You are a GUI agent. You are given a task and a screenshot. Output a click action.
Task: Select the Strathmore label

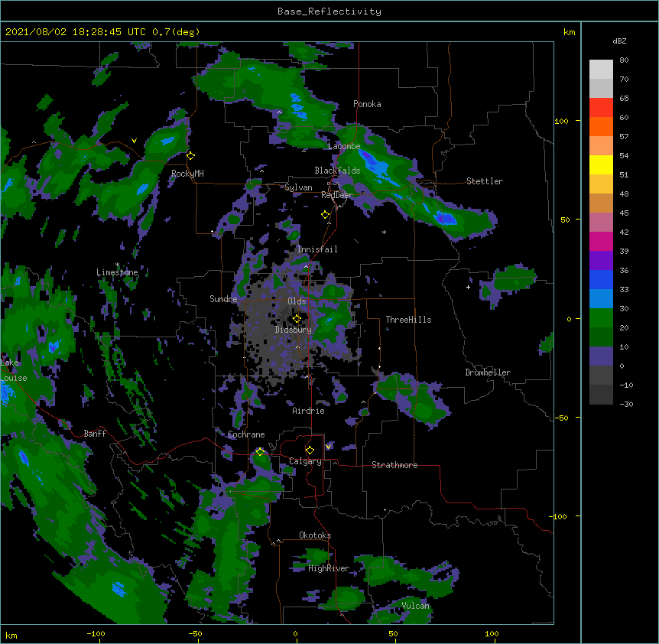coord(394,465)
